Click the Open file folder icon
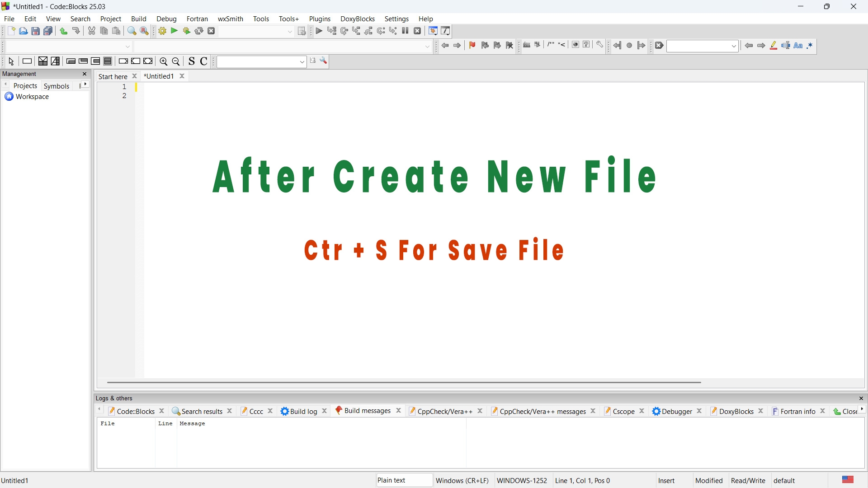 click(23, 31)
